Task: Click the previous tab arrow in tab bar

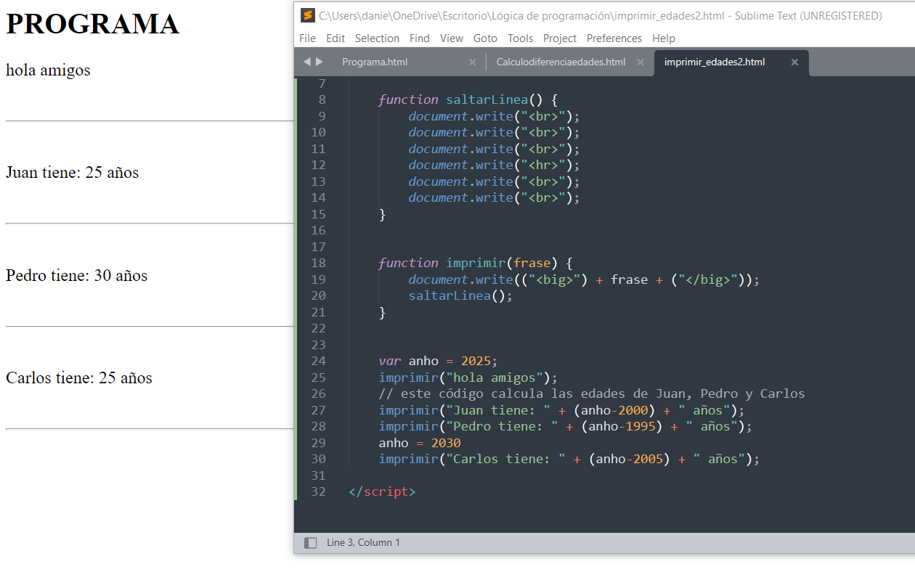Action: point(306,62)
